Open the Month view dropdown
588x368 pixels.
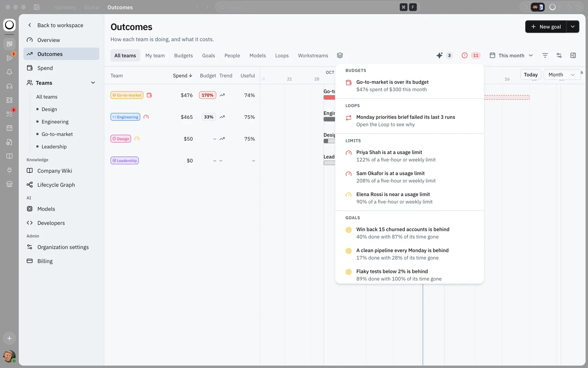(562, 74)
